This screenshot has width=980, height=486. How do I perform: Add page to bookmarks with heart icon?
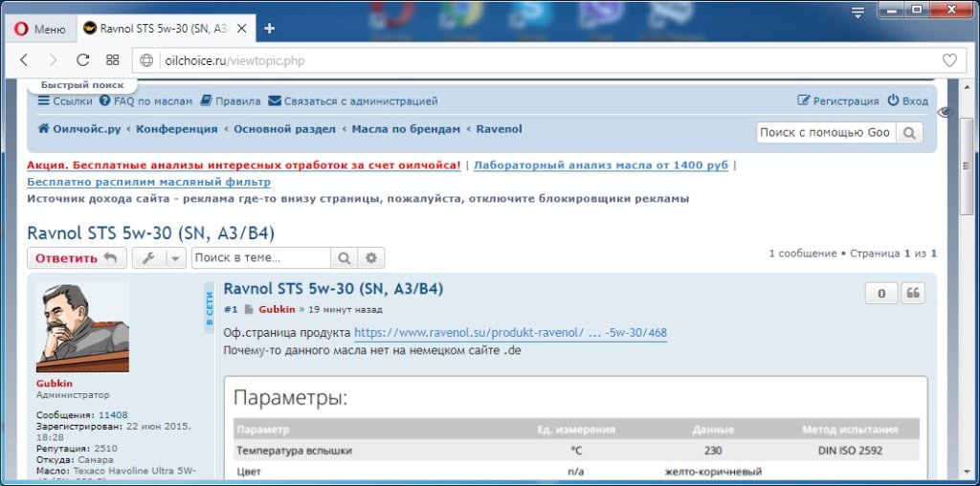point(949,60)
